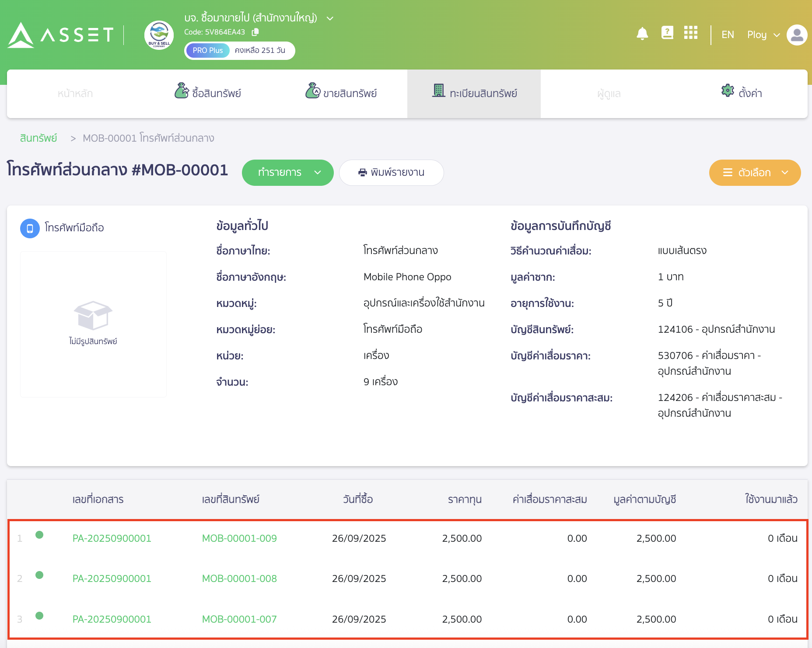This screenshot has width=812, height=648.
Task: Open the help manual book icon
Action: point(667,33)
